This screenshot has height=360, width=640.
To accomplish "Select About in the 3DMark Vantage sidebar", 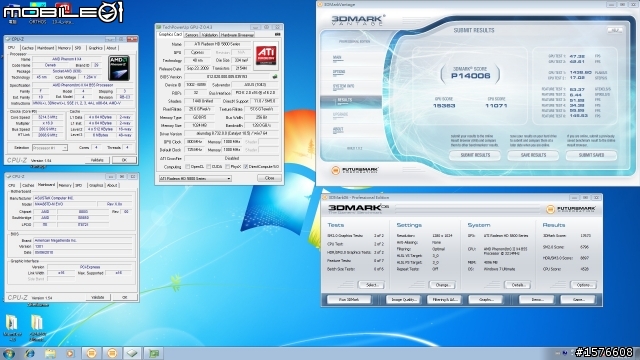I will click(338, 130).
